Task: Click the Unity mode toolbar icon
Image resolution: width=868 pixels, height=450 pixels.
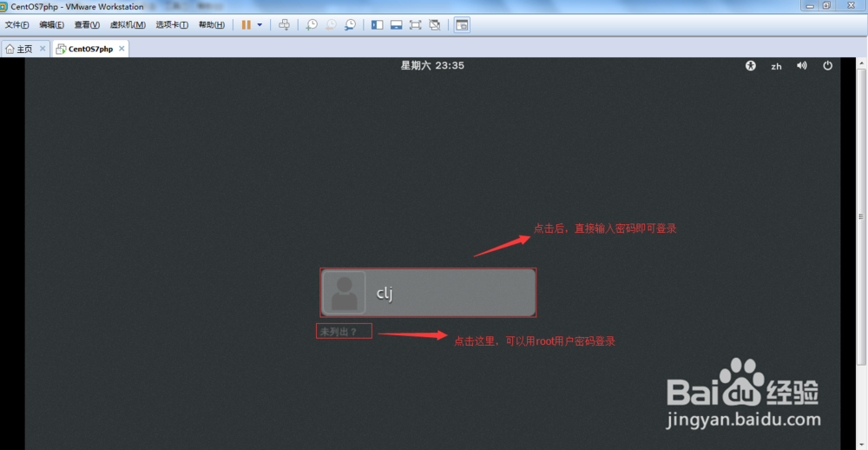Action: click(435, 25)
